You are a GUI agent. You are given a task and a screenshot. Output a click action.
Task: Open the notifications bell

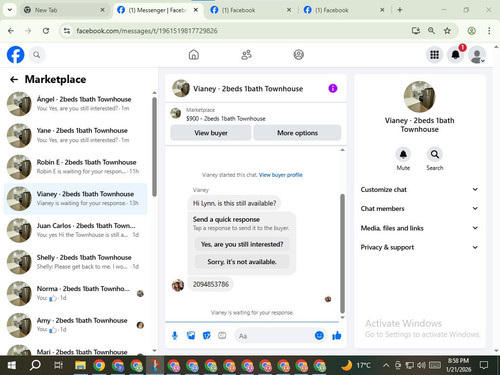[456, 55]
